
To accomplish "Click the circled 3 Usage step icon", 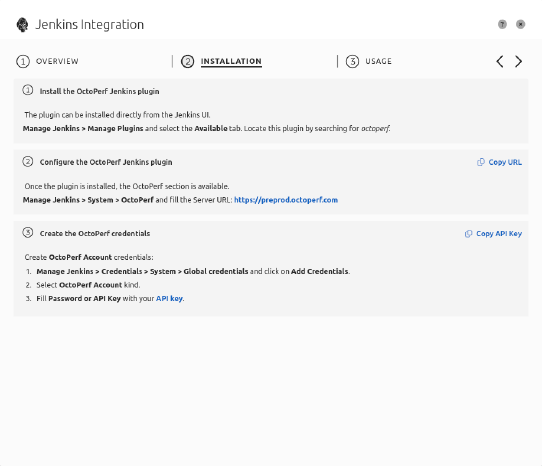I will [x=353, y=62].
